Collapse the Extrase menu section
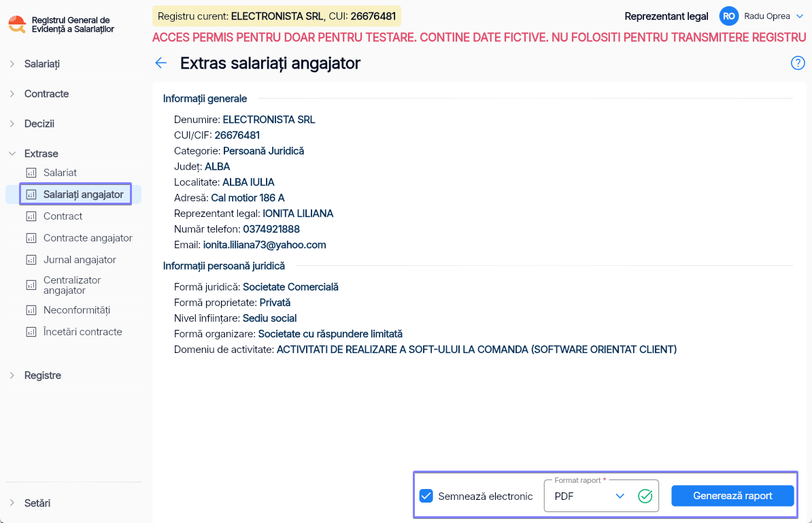This screenshot has width=812, height=523. point(12,154)
